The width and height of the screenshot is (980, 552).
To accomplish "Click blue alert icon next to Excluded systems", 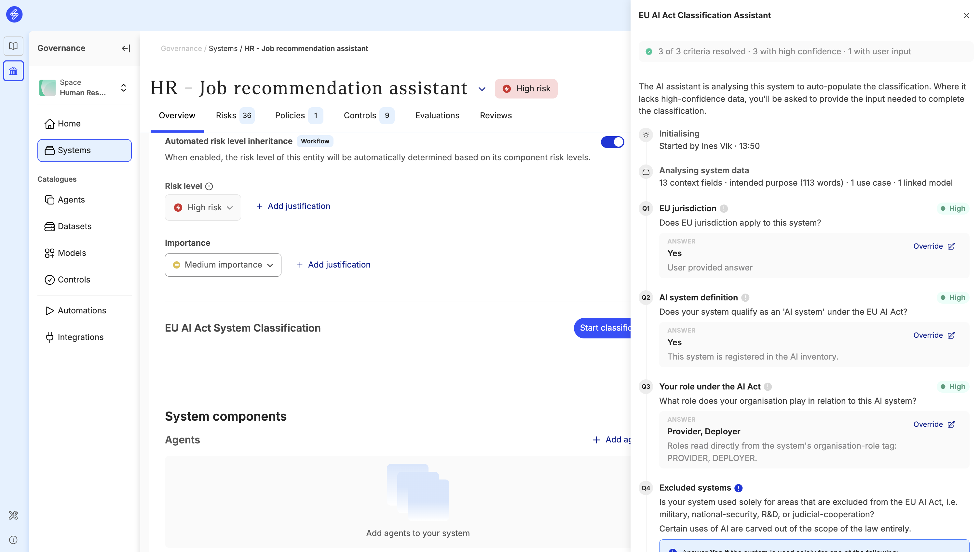I will click(739, 488).
